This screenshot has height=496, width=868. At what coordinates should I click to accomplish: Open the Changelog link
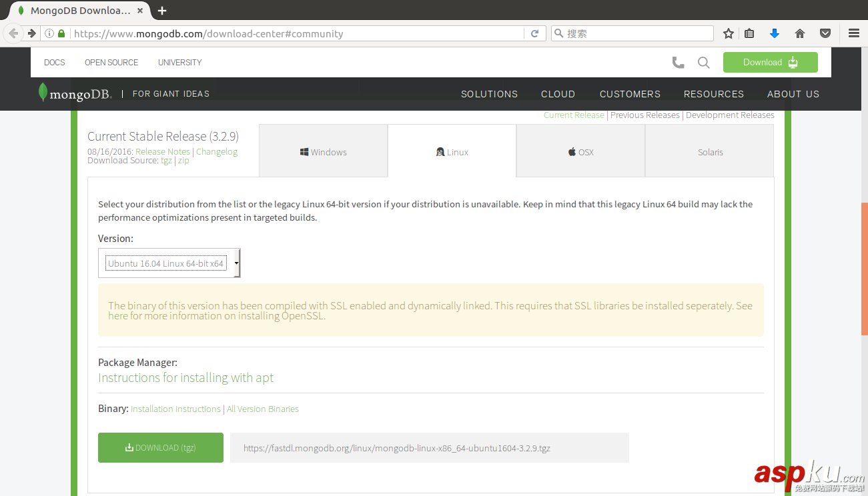tap(217, 151)
